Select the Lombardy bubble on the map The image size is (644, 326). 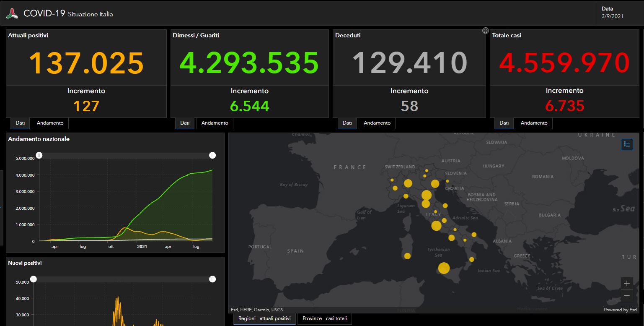pyautogui.click(x=408, y=183)
